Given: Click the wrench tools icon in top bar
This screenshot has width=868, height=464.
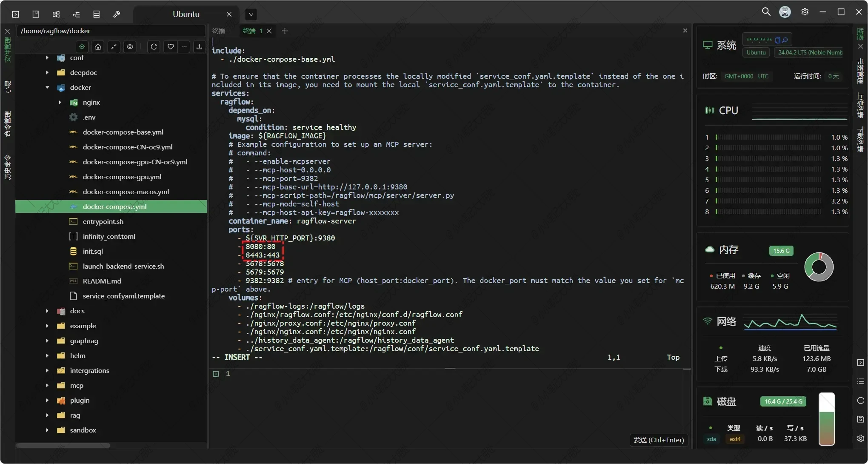Looking at the screenshot, I should click(x=116, y=14).
